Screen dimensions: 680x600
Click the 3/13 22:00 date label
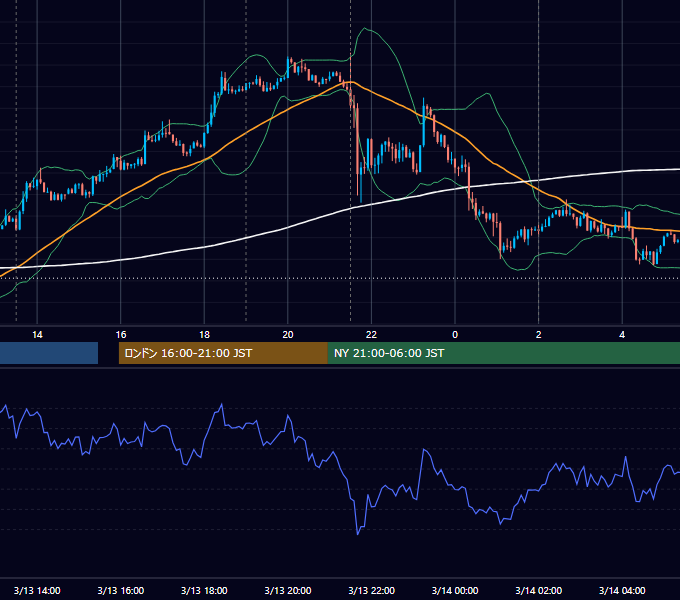(371, 590)
